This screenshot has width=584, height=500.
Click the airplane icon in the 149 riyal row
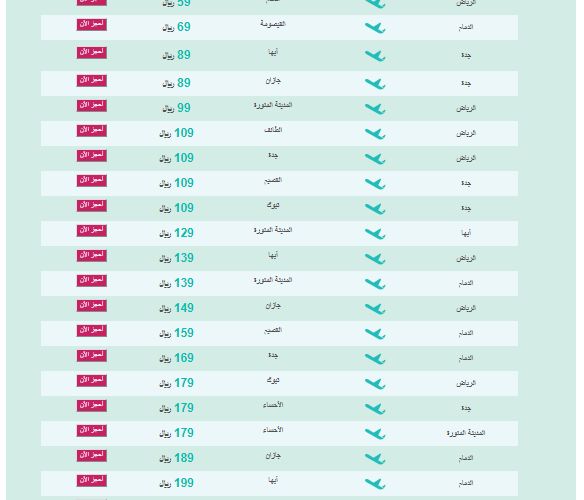click(375, 308)
